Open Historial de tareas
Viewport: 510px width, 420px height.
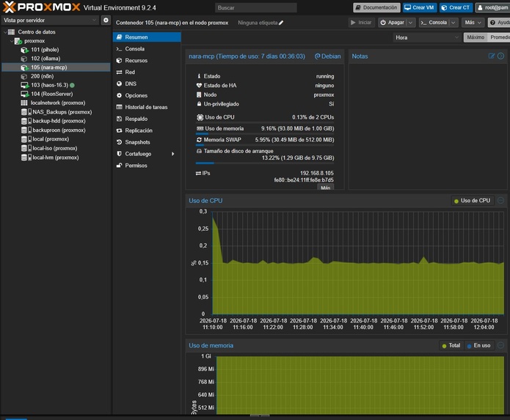(x=147, y=107)
